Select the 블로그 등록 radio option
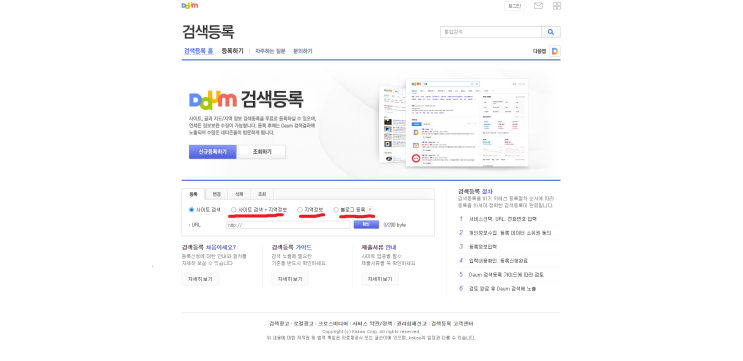 (336, 209)
